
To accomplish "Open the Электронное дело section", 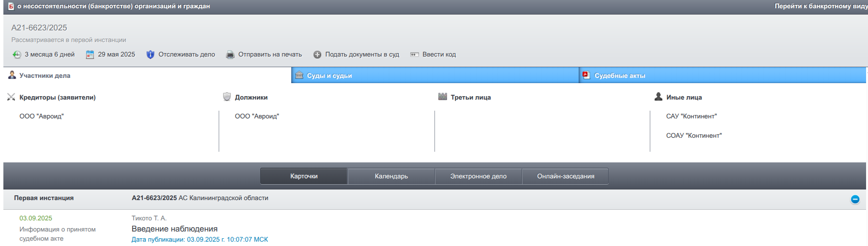I will [478, 176].
